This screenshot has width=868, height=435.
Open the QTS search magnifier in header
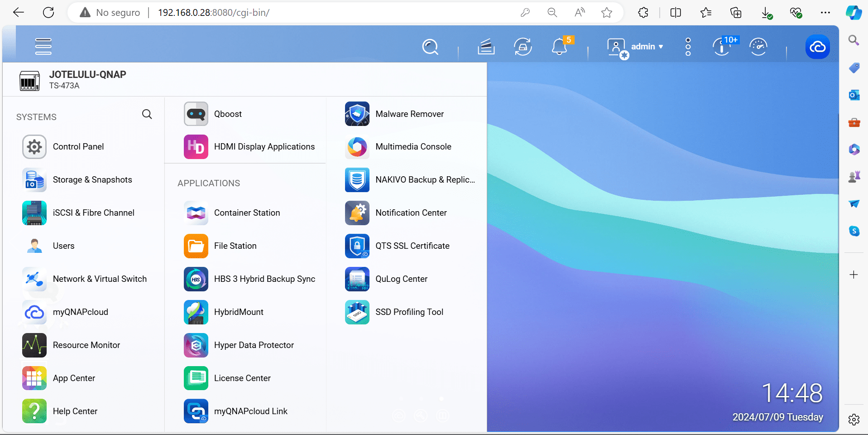pyautogui.click(x=430, y=47)
